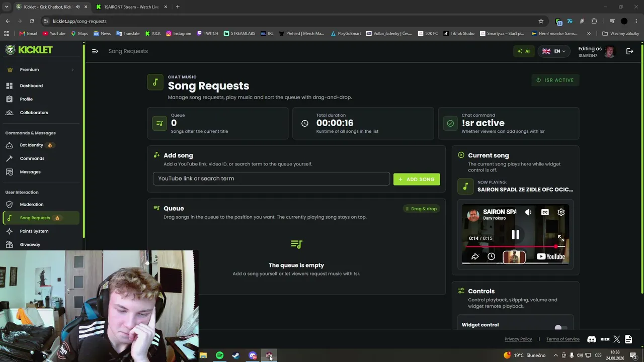Open the Giveaway section
Image resolution: width=644 pixels, height=362 pixels.
[x=40, y=245]
